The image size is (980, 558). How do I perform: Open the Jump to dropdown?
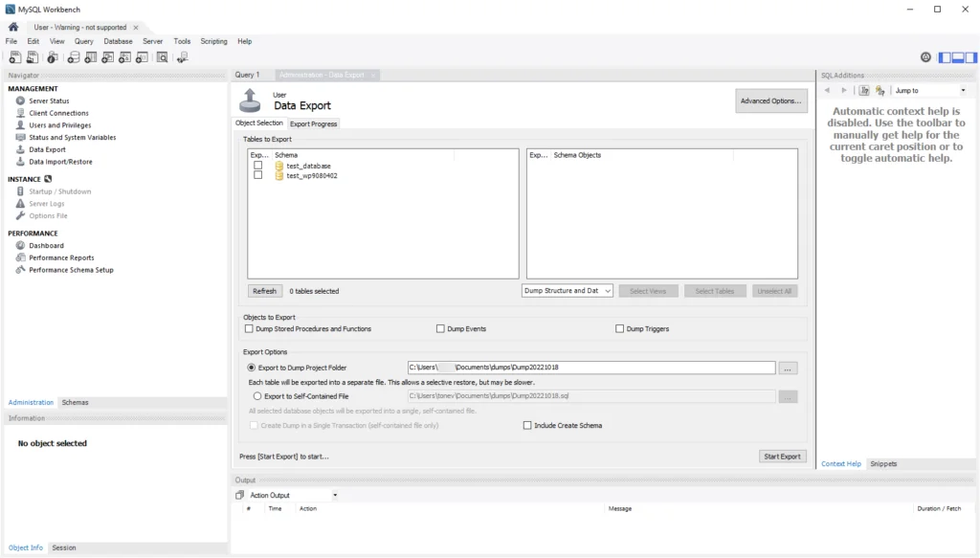[964, 88]
